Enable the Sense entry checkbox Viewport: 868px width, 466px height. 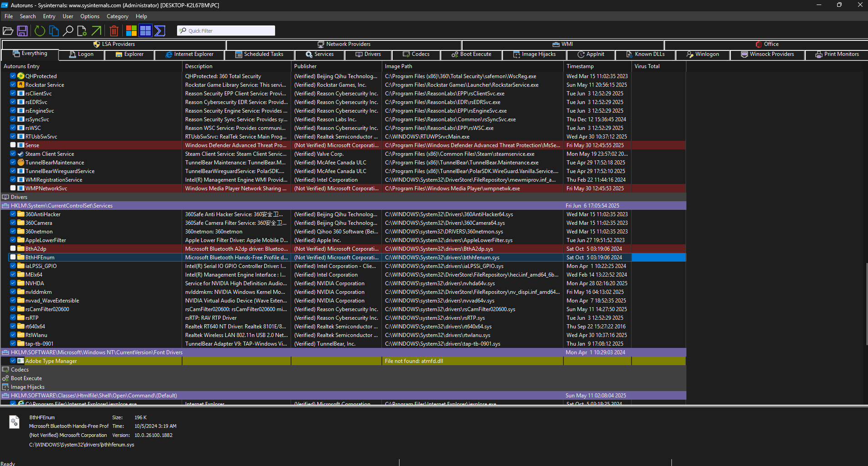point(13,145)
